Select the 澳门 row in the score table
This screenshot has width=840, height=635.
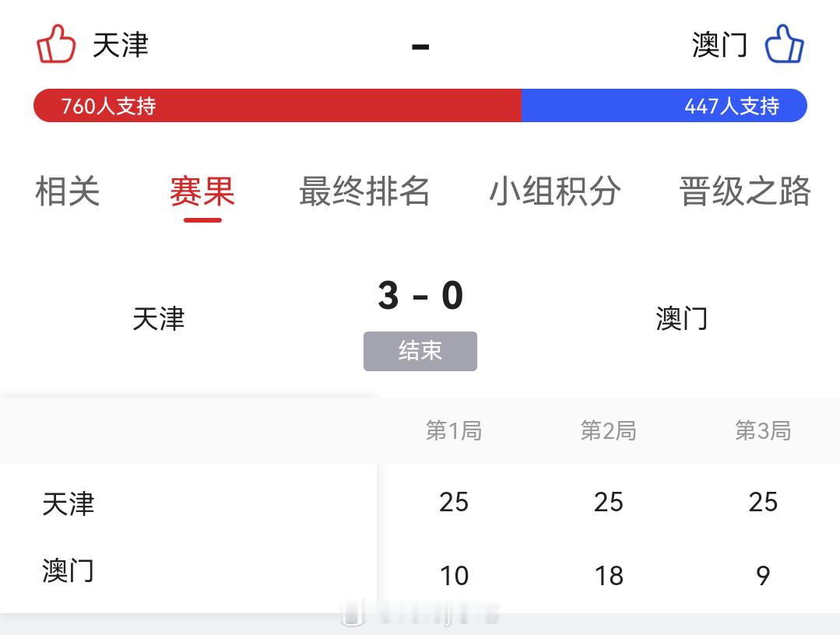point(69,571)
